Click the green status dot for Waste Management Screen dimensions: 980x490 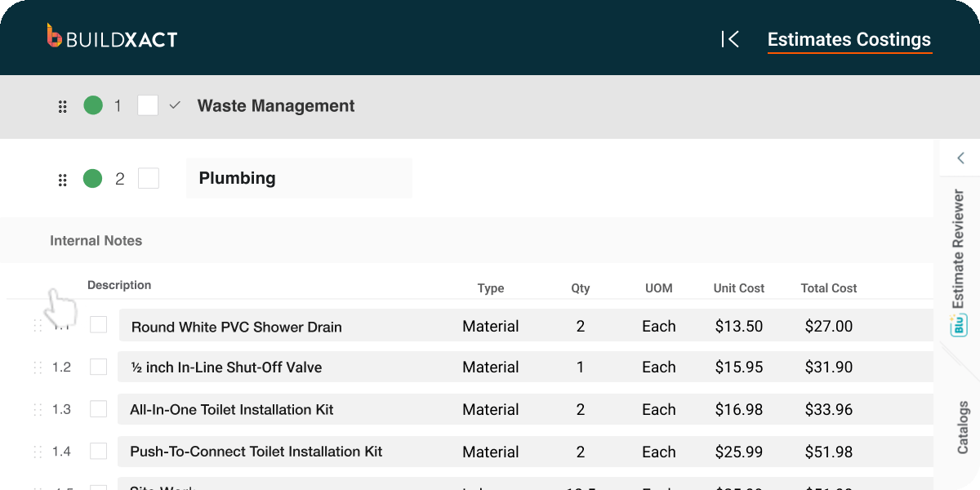93,105
